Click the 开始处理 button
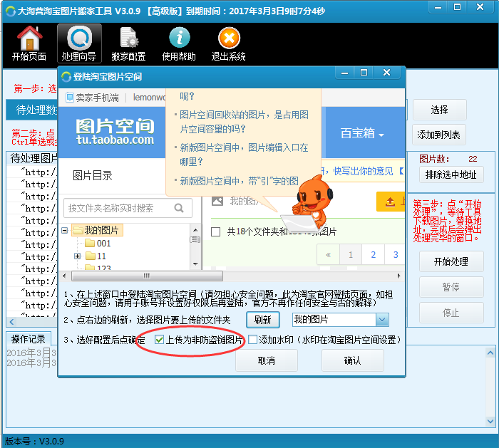Image resolution: width=499 pixels, height=448 pixels. pyautogui.click(x=451, y=261)
